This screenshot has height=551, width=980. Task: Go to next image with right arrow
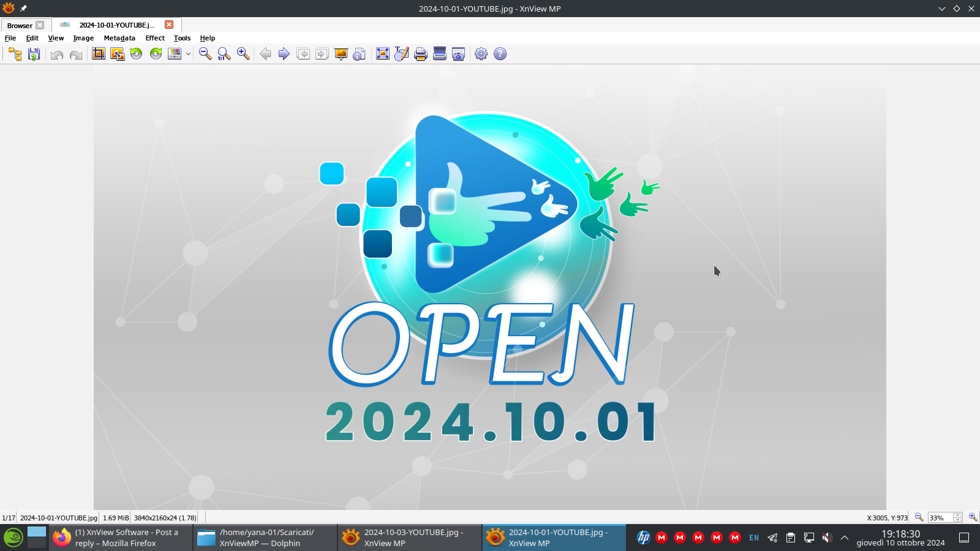(284, 54)
